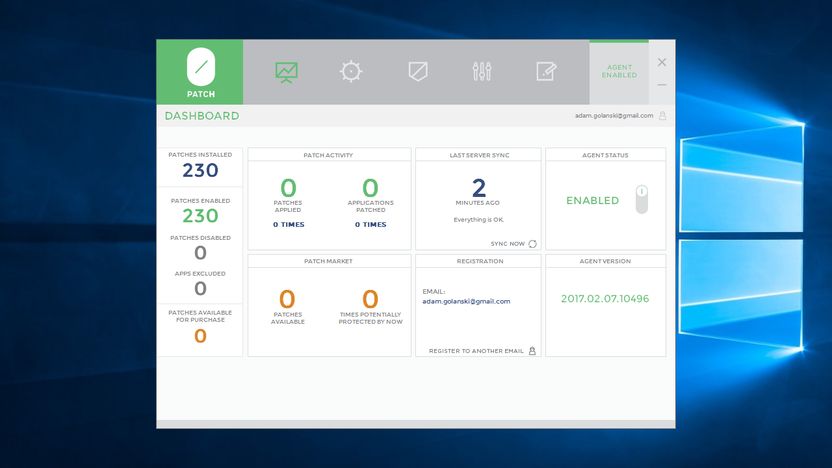Select the Dashboard chart icon

(x=287, y=72)
